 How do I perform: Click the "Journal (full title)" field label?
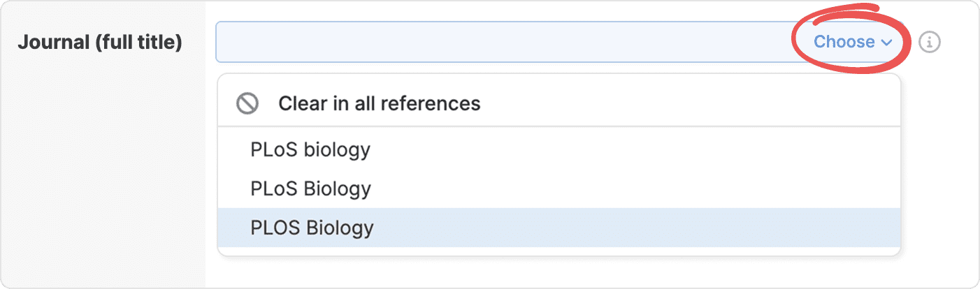click(x=100, y=42)
